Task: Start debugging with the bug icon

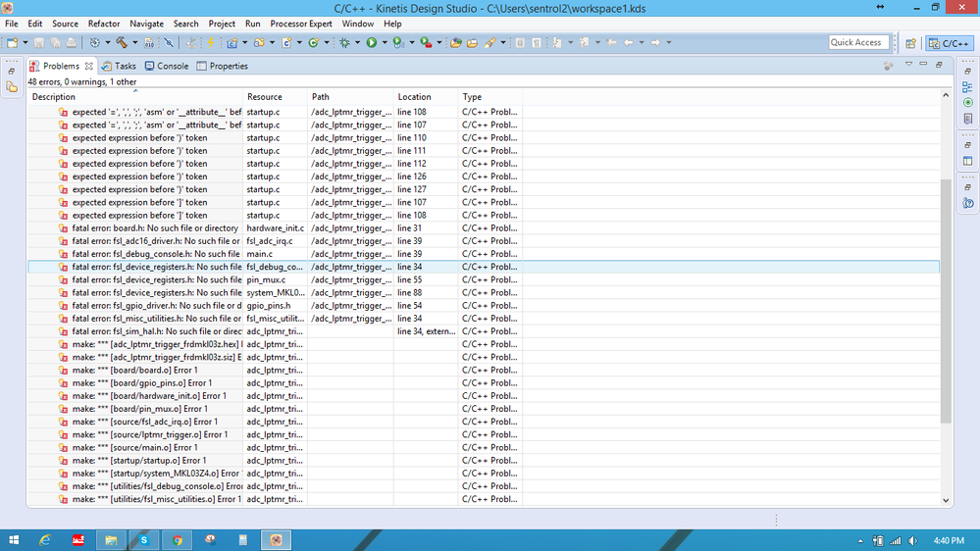Action: (344, 42)
